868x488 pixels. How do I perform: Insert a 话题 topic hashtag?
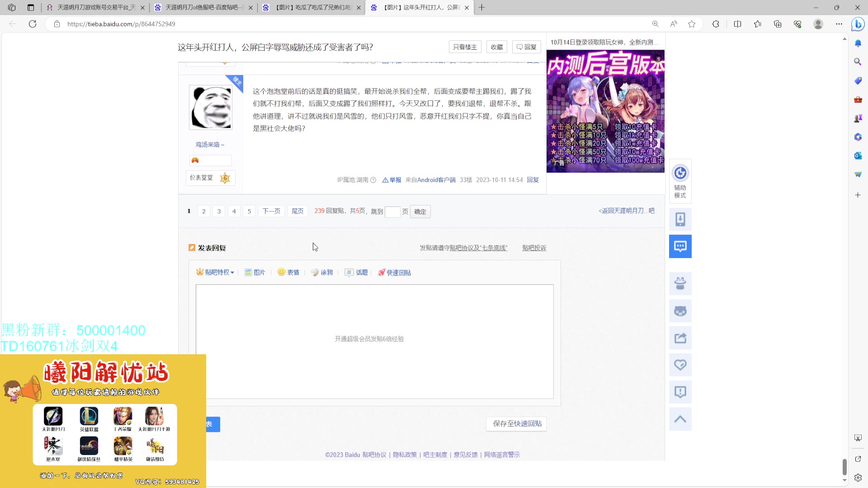click(x=356, y=272)
